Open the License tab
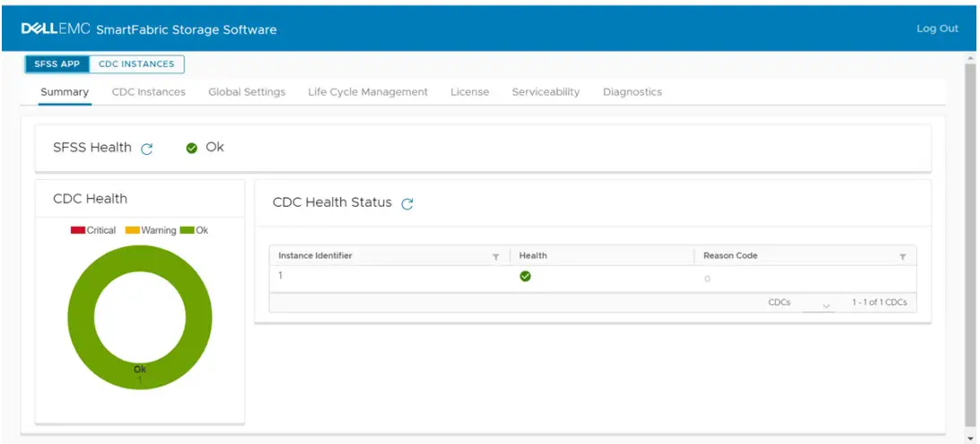 [470, 92]
